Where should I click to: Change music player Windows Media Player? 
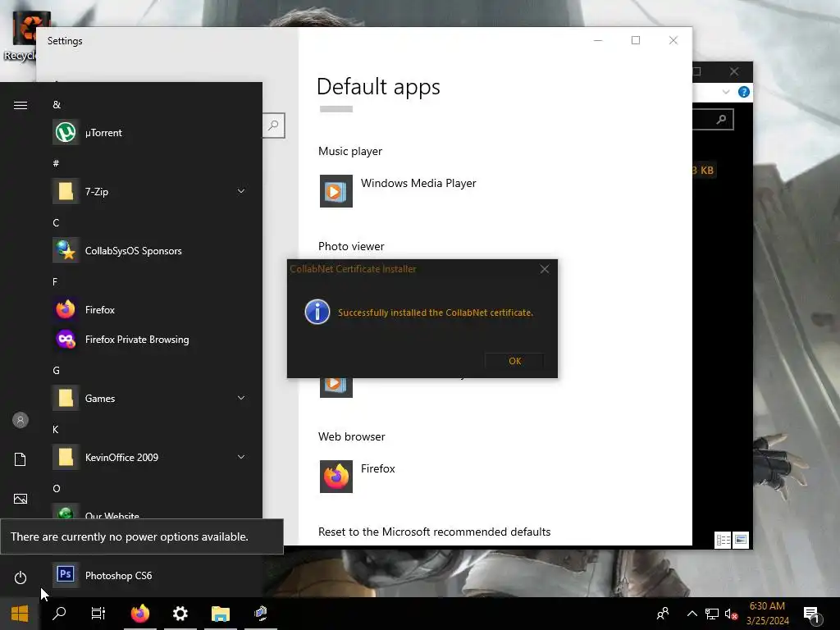tap(398, 190)
